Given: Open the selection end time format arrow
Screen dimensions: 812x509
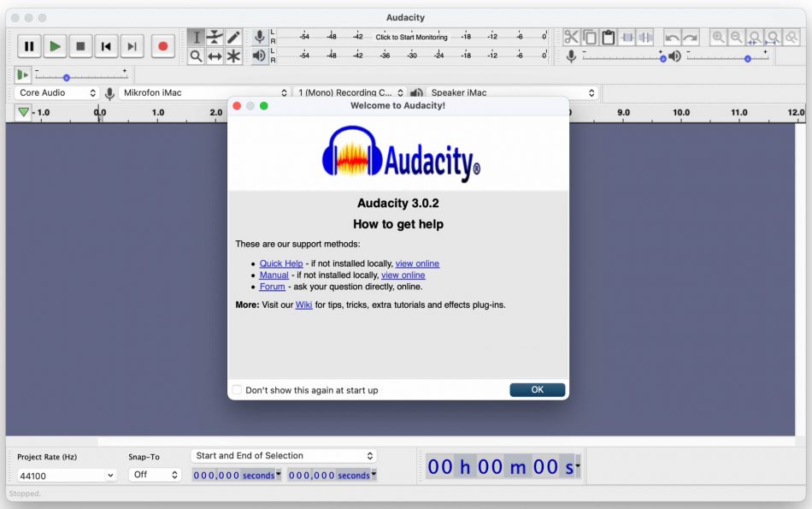Looking at the screenshot, I should (374, 474).
